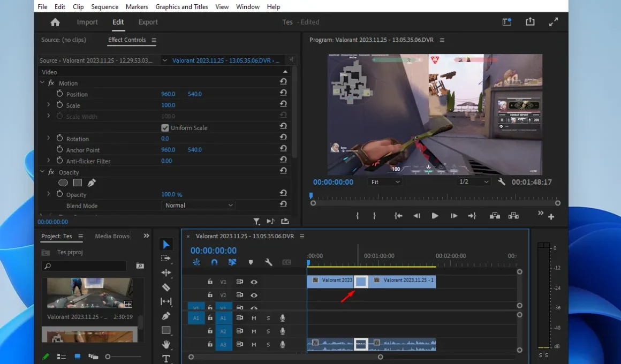Create 4-point polygon mask under Opacity

(x=77, y=183)
